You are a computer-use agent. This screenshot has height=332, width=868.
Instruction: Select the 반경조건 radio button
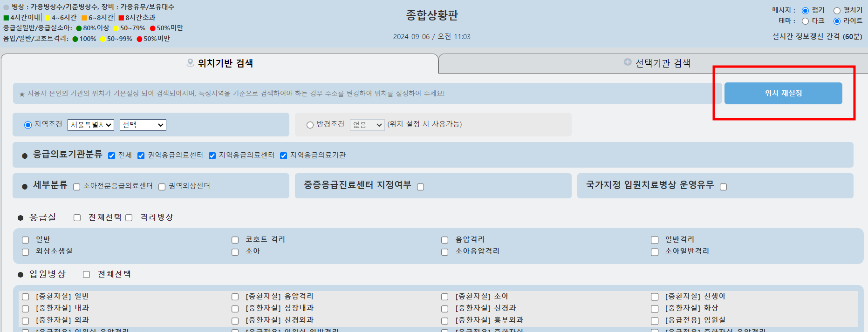[x=310, y=125]
